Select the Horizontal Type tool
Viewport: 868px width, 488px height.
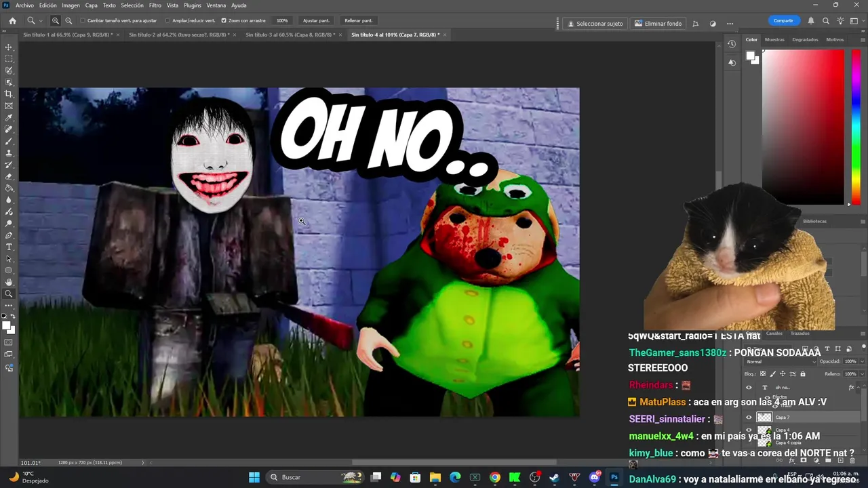click(9, 247)
